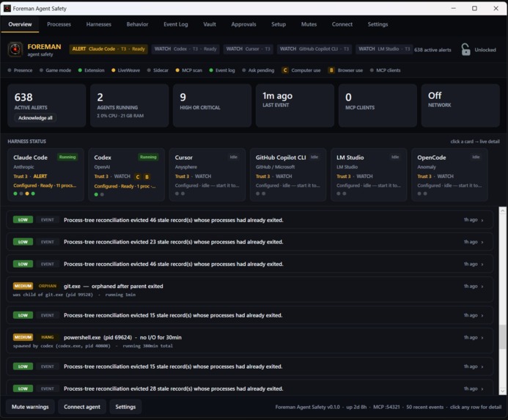Screen dimensions: 508x420
Task: Toggle the Ask pending indicator
Action: coord(258,70)
